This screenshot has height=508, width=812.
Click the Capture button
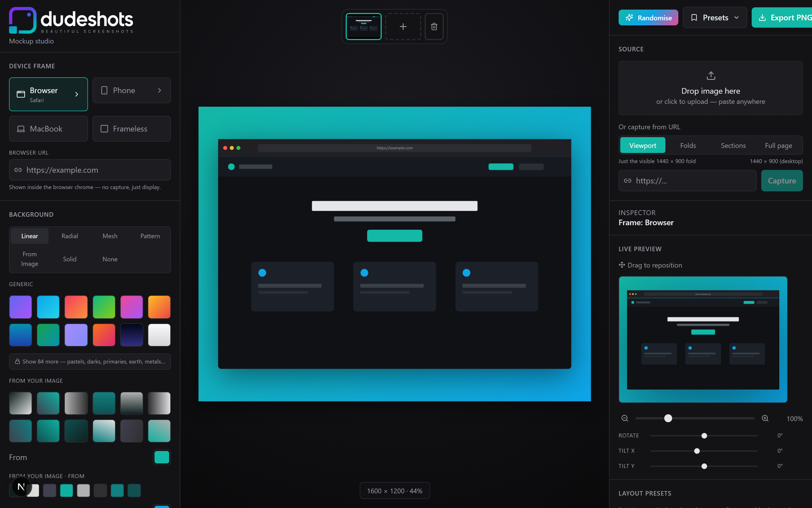click(x=782, y=181)
